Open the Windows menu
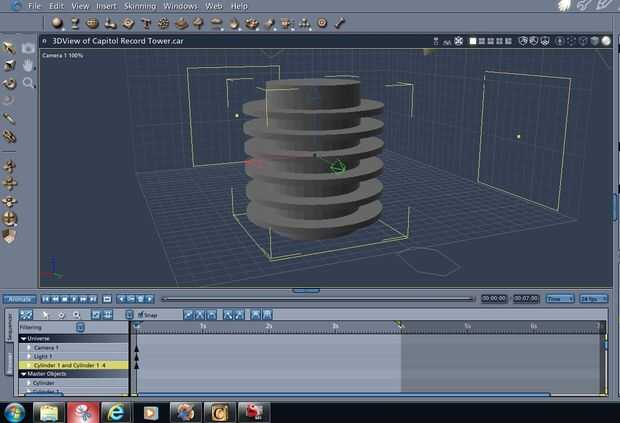This screenshot has width=620, height=423. 180,6
